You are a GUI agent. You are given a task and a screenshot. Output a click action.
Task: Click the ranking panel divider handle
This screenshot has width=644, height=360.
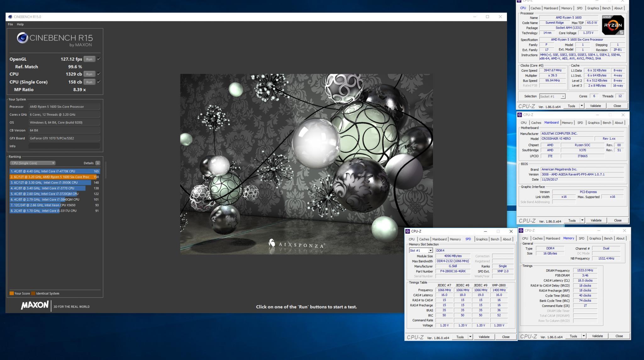(105, 170)
